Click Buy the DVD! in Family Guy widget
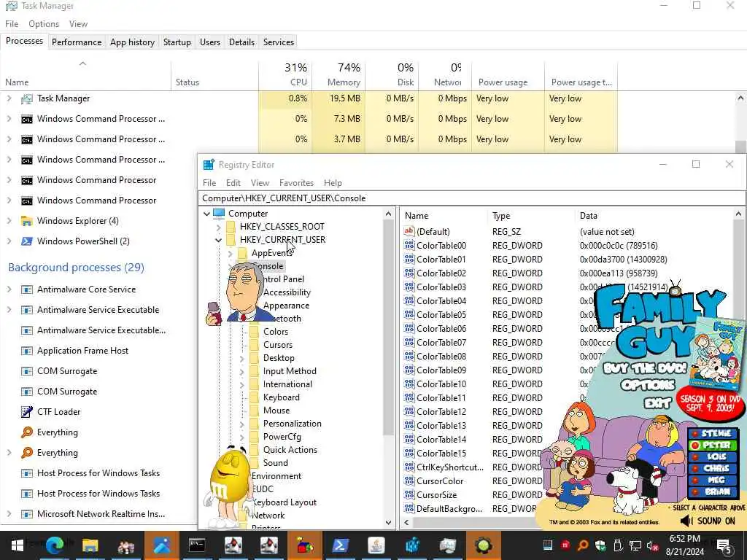Viewport: 747px width, 560px height. [645, 368]
